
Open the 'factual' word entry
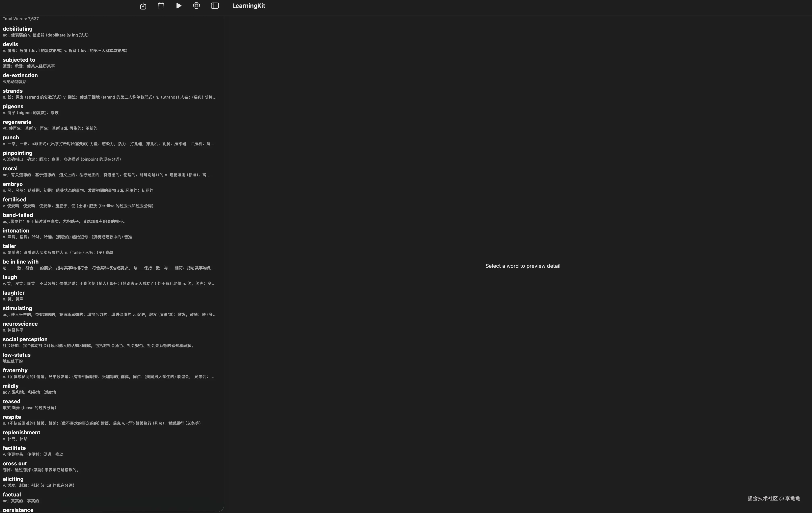pyautogui.click(x=12, y=495)
